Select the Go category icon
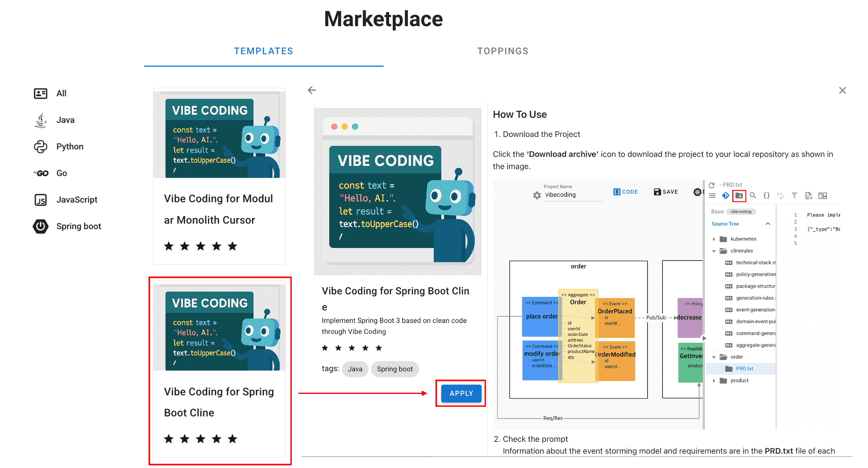868x468 pixels. [41, 173]
